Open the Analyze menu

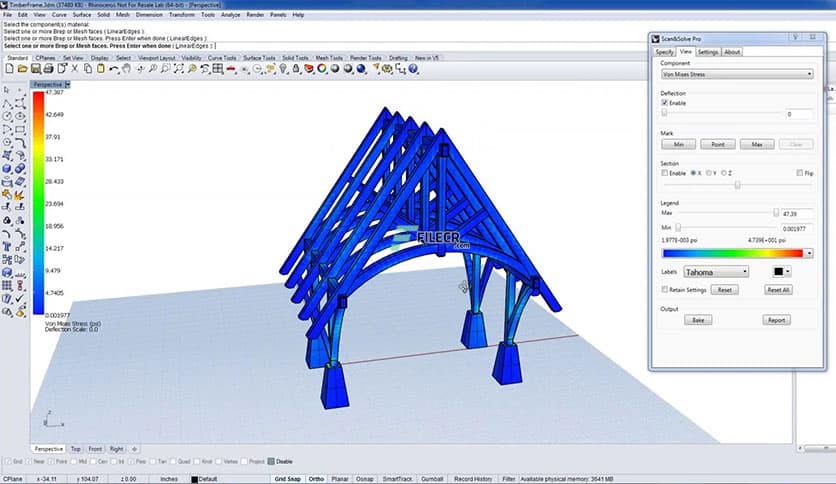(x=230, y=15)
